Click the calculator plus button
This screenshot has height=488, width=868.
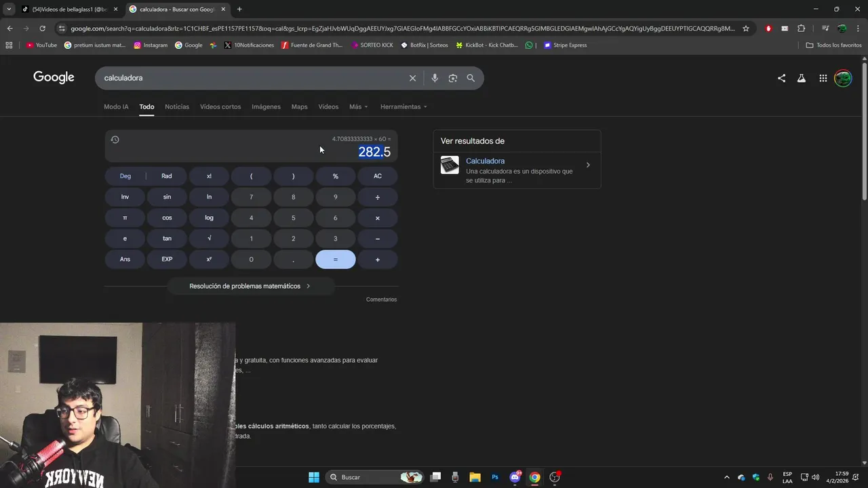[378, 260]
